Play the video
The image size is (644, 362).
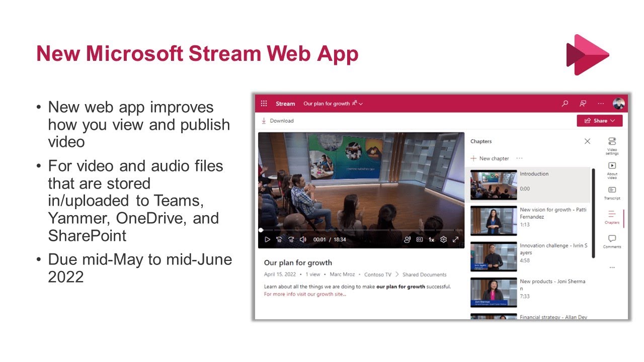coord(267,240)
